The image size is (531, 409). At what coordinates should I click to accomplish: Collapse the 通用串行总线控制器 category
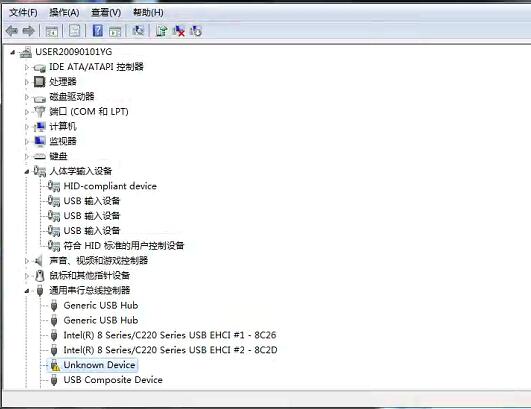point(27,291)
